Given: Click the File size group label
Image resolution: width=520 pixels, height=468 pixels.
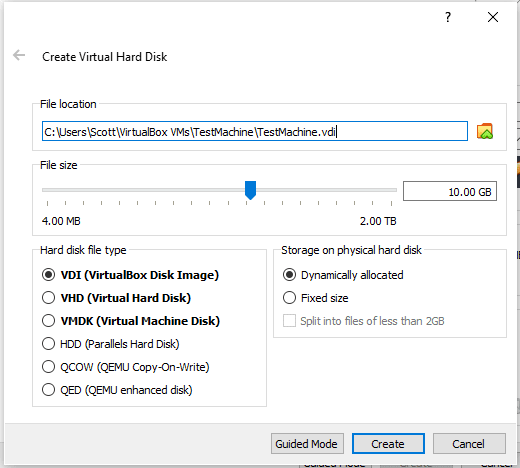Looking at the screenshot, I should coord(59,165).
